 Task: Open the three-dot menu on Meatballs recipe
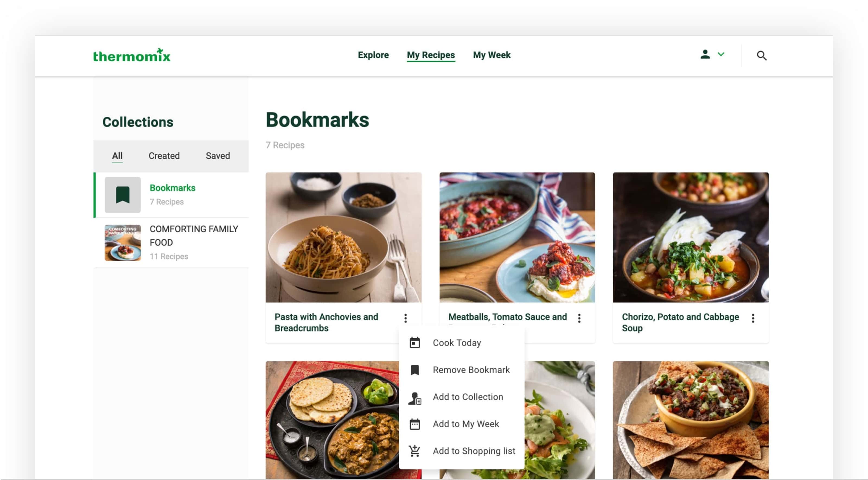click(x=580, y=318)
